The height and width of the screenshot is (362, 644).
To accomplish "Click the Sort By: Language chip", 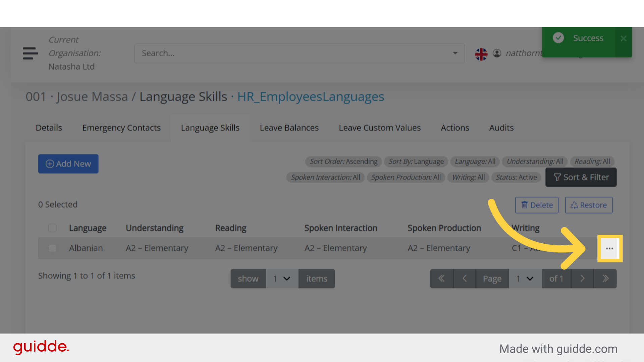I will point(416,162).
